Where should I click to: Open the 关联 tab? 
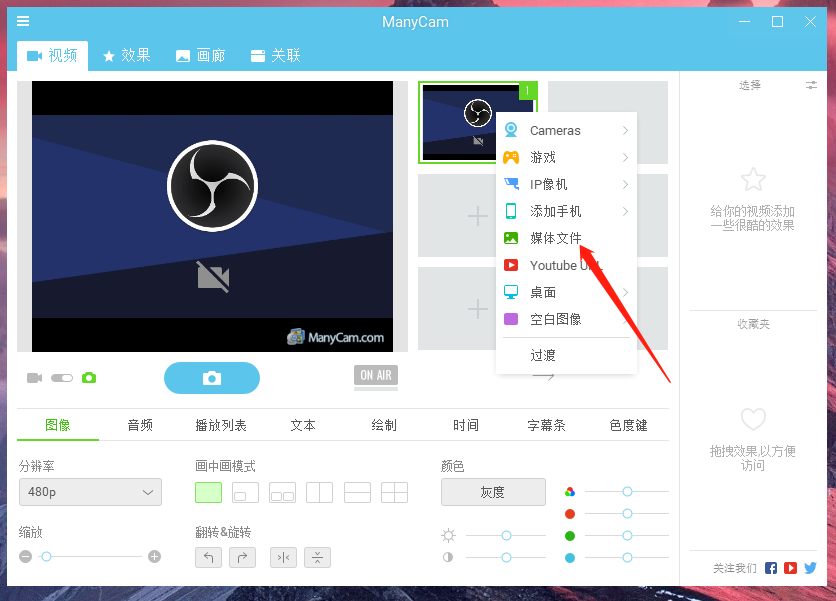(276, 55)
